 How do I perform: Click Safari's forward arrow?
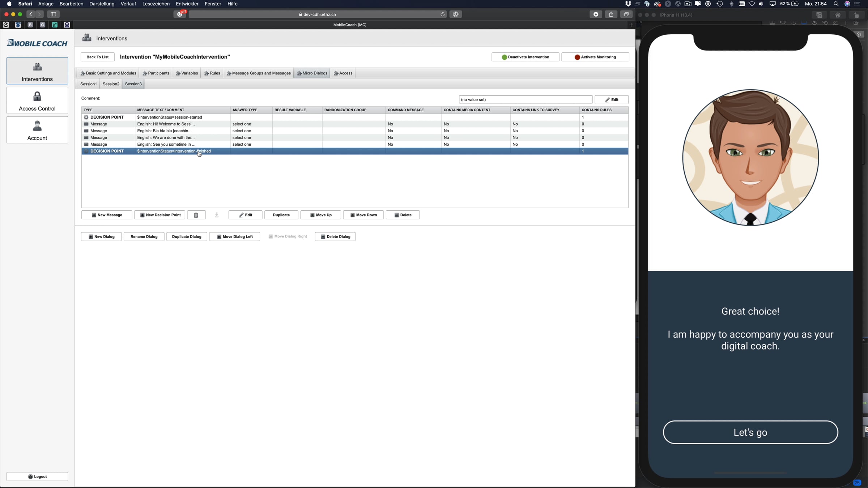click(39, 14)
